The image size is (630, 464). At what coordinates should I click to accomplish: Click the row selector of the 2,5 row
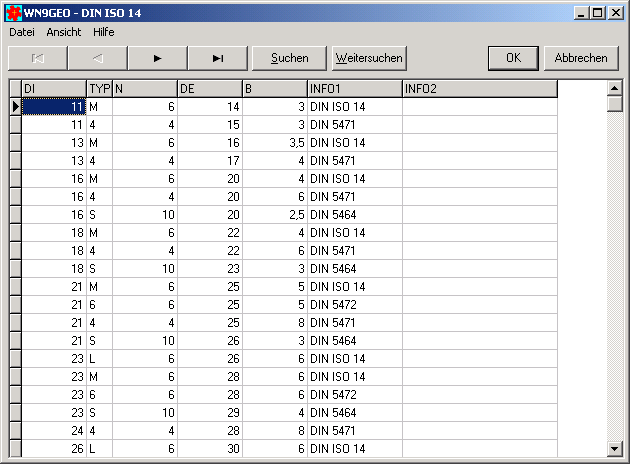(15, 215)
